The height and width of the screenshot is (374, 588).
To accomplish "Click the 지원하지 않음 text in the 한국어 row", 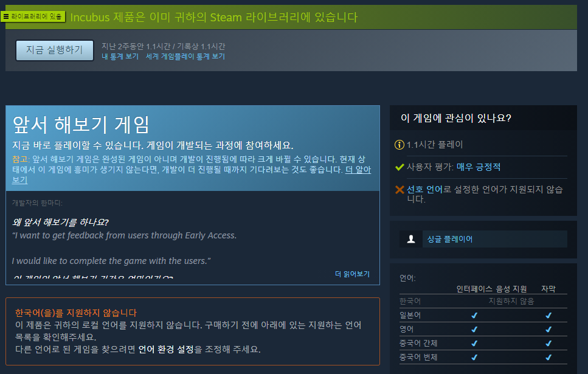I will pos(511,301).
